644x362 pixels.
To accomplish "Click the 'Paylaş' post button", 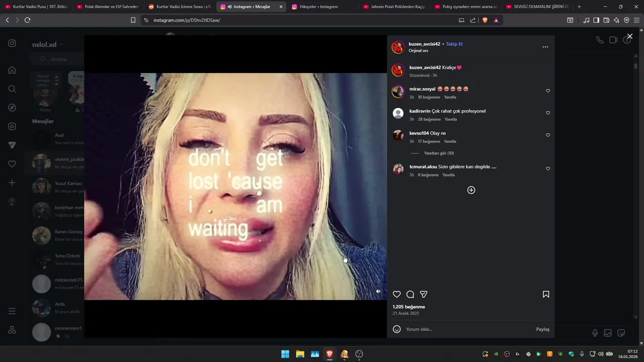I will 542,329.
